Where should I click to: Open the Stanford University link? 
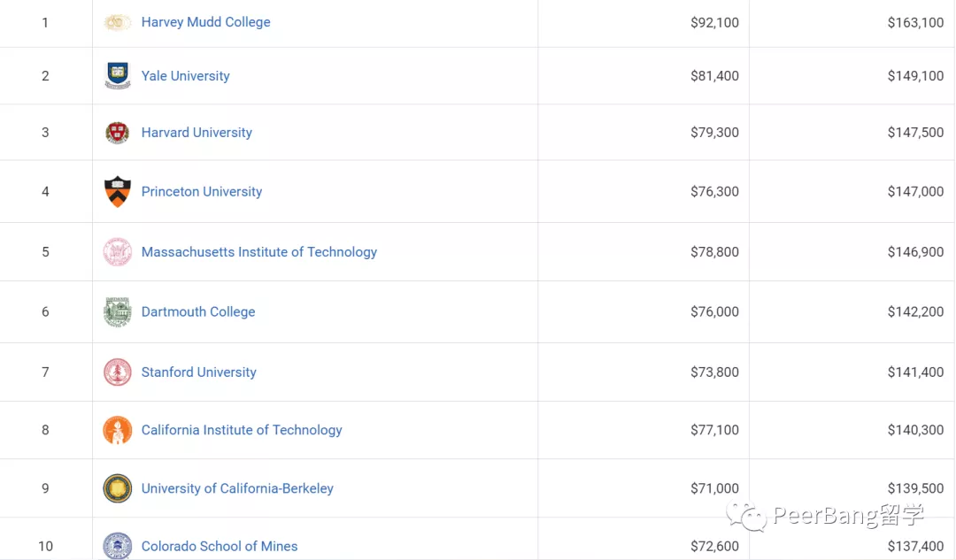[x=198, y=372]
